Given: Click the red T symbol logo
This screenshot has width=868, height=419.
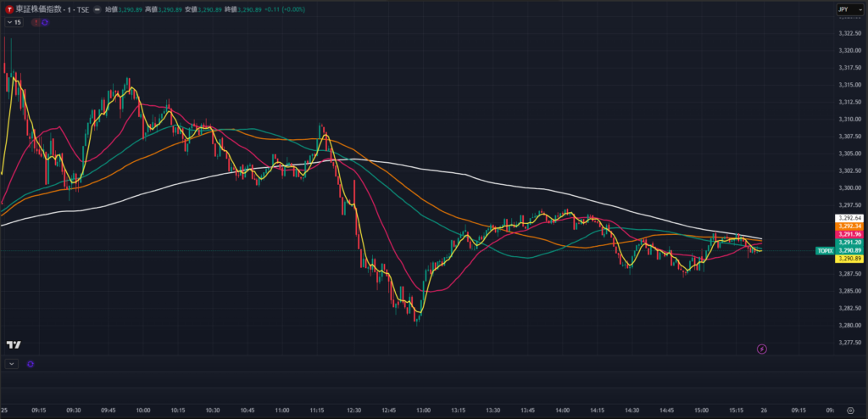Looking at the screenshot, I should (x=8, y=8).
